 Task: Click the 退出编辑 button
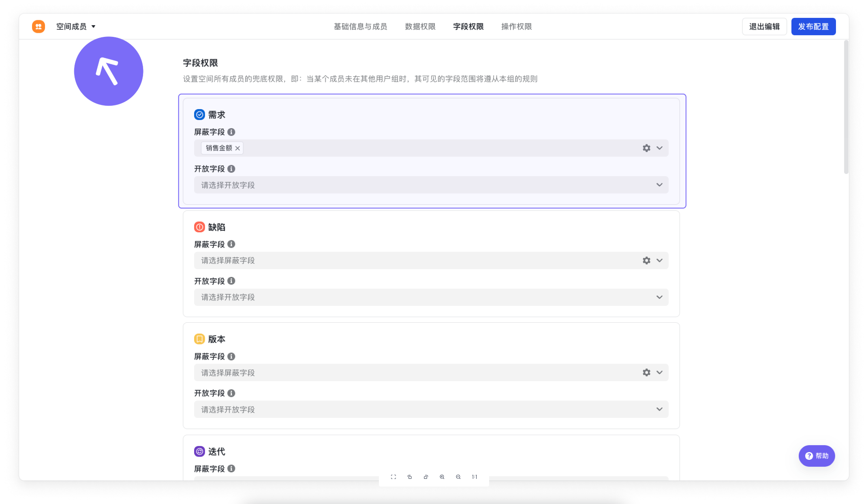(x=764, y=26)
